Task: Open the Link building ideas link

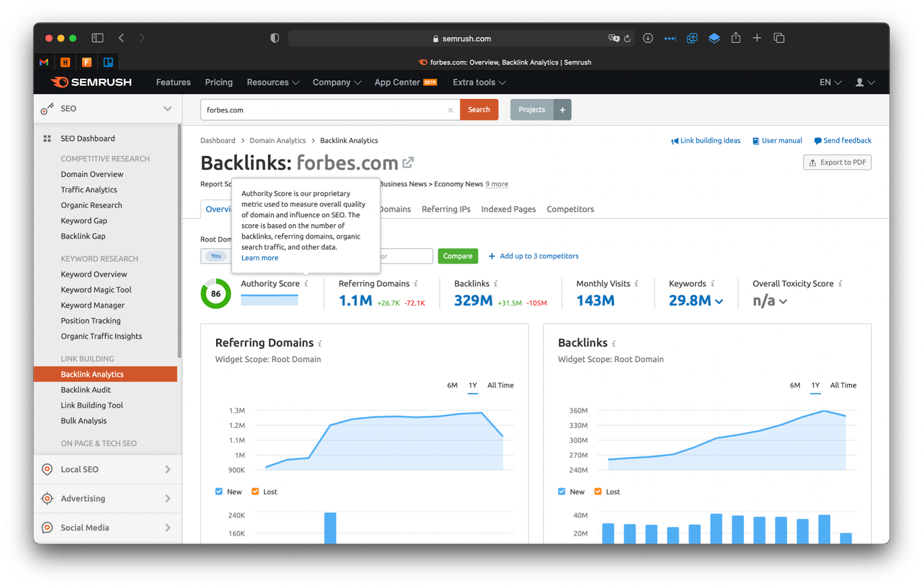Action: coord(706,141)
